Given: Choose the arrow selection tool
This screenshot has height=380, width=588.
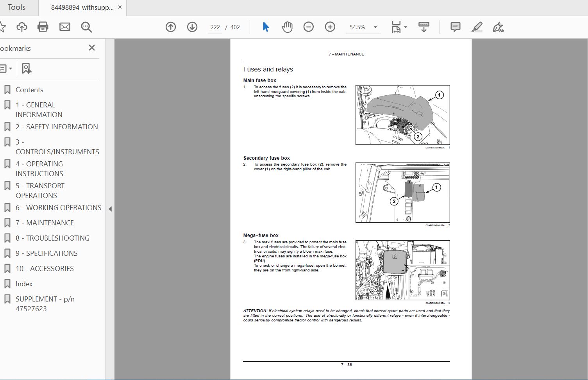Looking at the screenshot, I should click(x=266, y=27).
